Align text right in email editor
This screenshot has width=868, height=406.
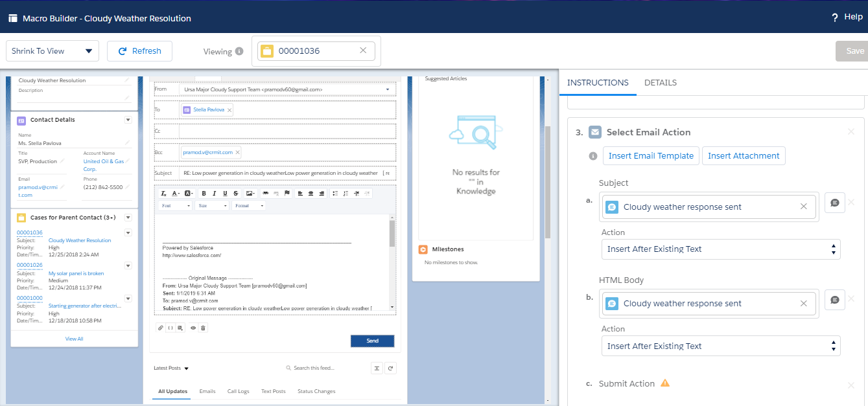[x=322, y=193]
